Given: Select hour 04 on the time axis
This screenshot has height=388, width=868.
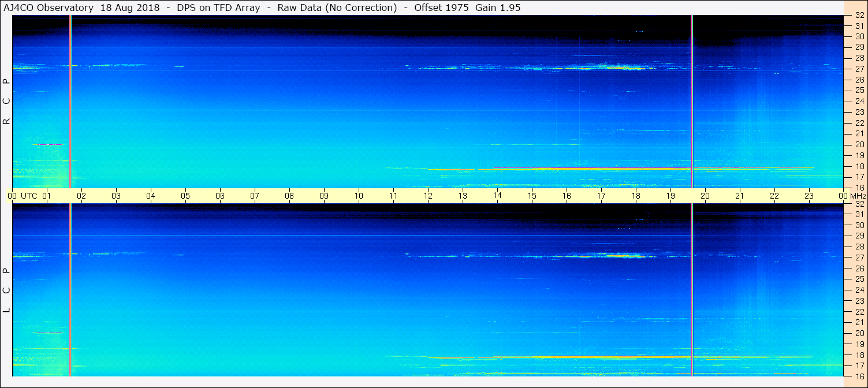Looking at the screenshot, I should pyautogui.click(x=151, y=196).
